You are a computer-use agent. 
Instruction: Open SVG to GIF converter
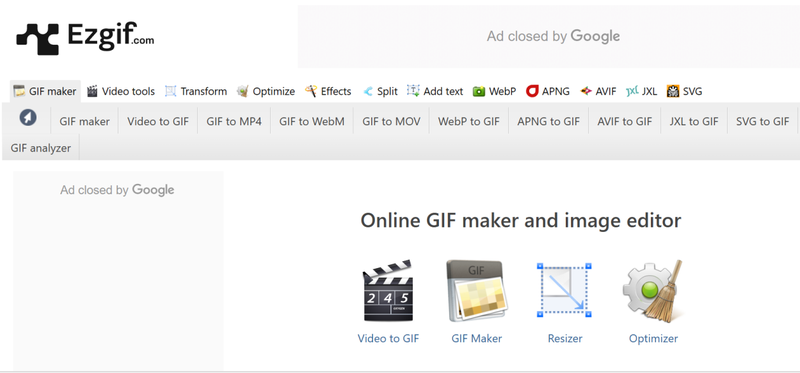point(763,121)
